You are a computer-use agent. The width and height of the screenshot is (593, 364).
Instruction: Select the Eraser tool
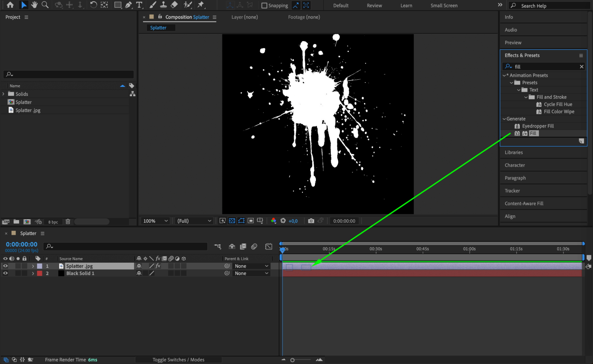click(174, 5)
